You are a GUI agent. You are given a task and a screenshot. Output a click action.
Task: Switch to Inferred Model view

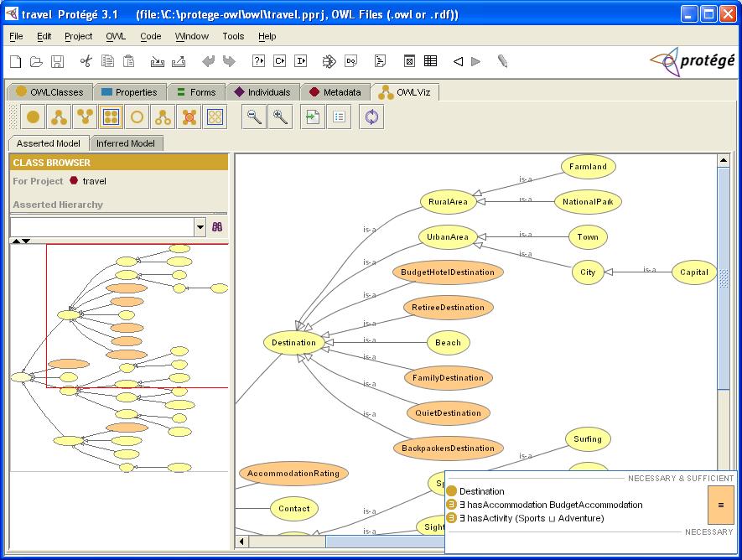click(126, 143)
